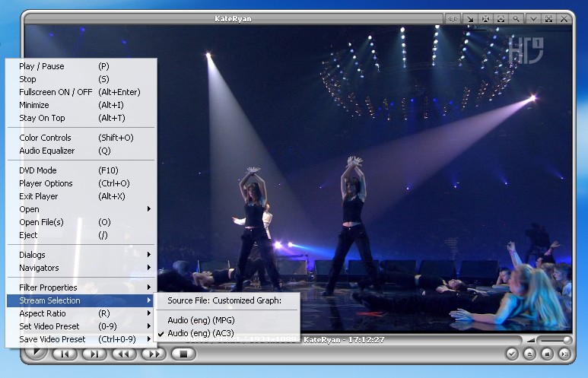The width and height of the screenshot is (588, 378).
Task: Click the round Play button at bottom left
Action: 37,352
